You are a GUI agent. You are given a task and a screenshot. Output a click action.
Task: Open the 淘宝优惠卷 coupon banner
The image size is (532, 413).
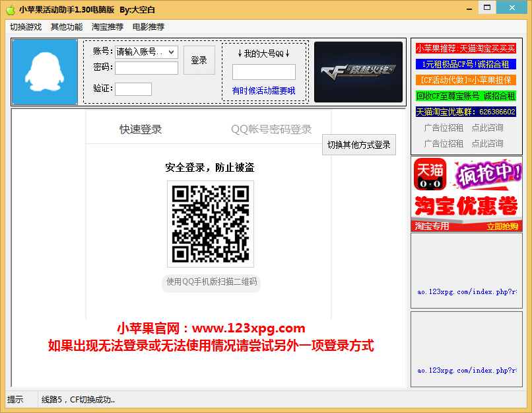(x=467, y=194)
